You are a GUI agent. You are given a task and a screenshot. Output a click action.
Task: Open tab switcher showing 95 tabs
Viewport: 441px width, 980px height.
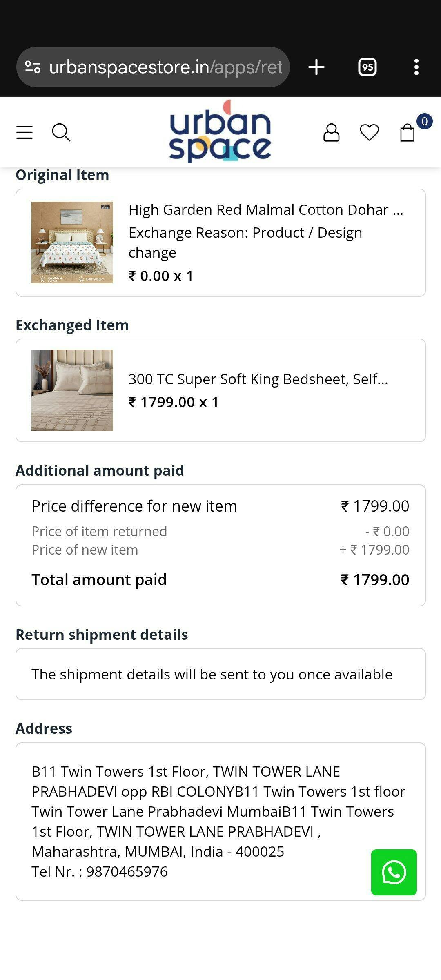(x=367, y=67)
